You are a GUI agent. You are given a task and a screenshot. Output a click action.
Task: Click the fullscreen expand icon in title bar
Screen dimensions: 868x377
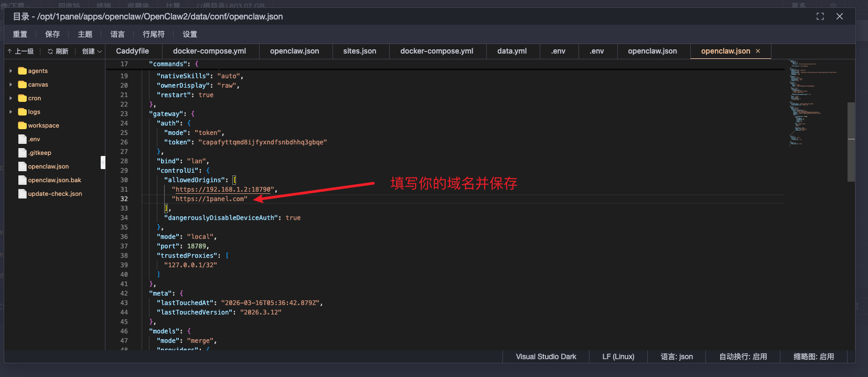click(x=820, y=16)
